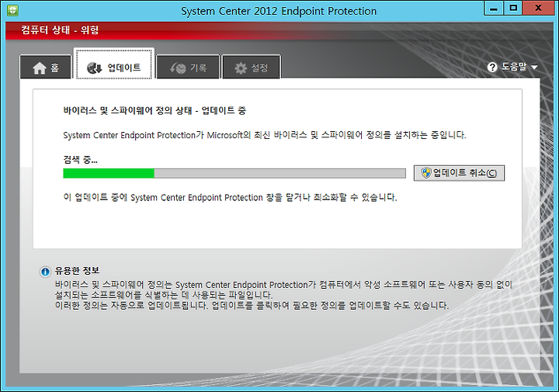
Task: Open the 도움말 help menu
Action: click(x=513, y=67)
